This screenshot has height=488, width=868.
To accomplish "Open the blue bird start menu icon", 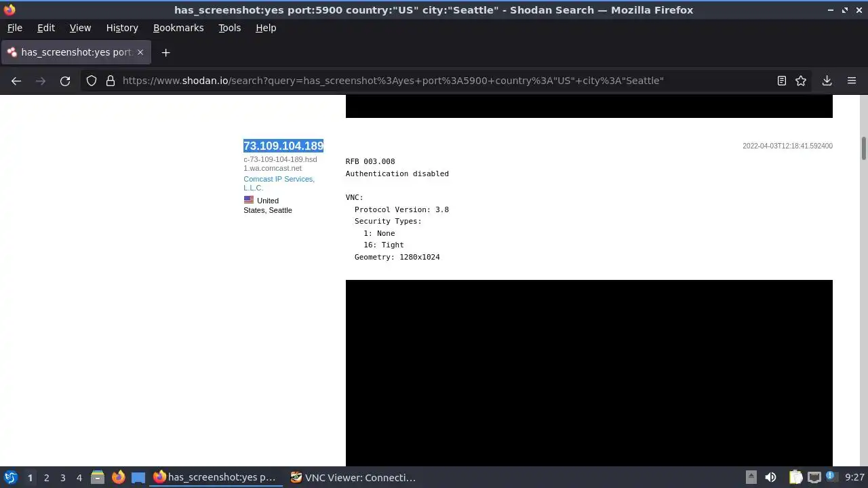I will tap(10, 477).
